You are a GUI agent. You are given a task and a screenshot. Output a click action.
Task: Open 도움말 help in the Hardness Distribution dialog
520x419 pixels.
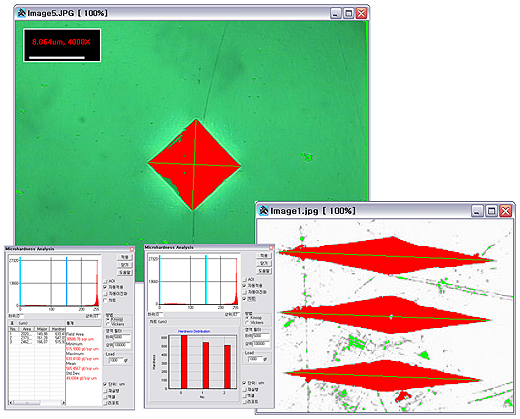click(x=264, y=271)
